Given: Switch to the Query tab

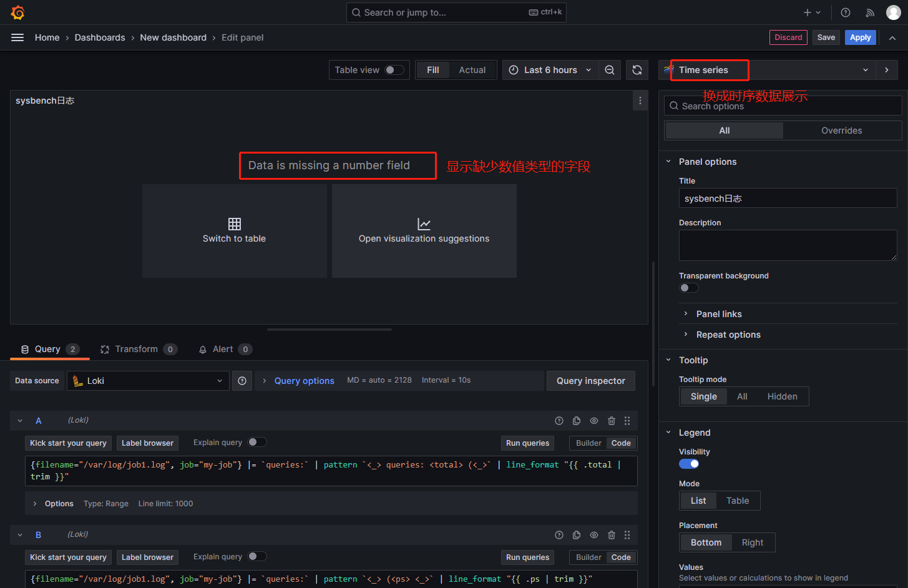Looking at the screenshot, I should [x=50, y=349].
